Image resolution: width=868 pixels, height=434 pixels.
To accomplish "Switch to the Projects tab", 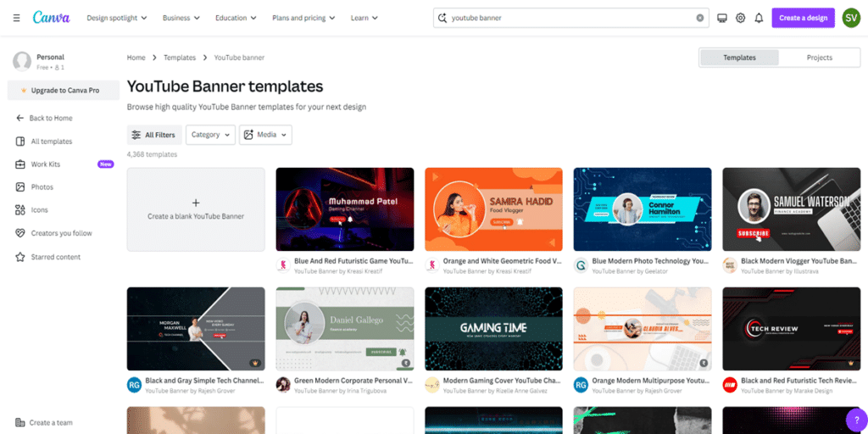I will click(x=820, y=58).
